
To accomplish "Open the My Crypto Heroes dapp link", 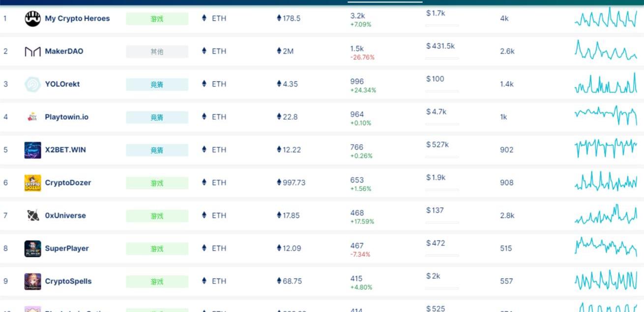I will pos(77,19).
